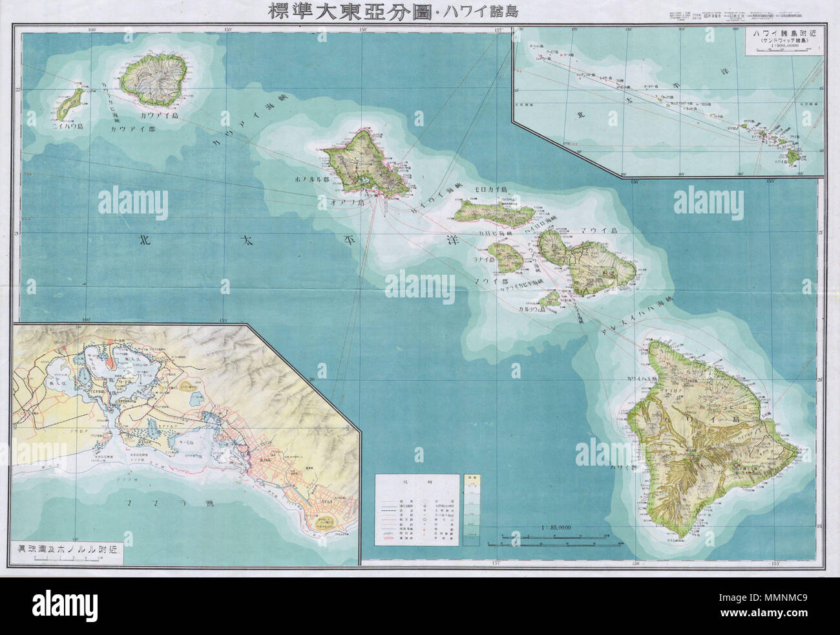The width and height of the screenshot is (840, 635).
Task: Click the 'ハワイ郡' label beside the Big Island
Action: tap(623, 467)
